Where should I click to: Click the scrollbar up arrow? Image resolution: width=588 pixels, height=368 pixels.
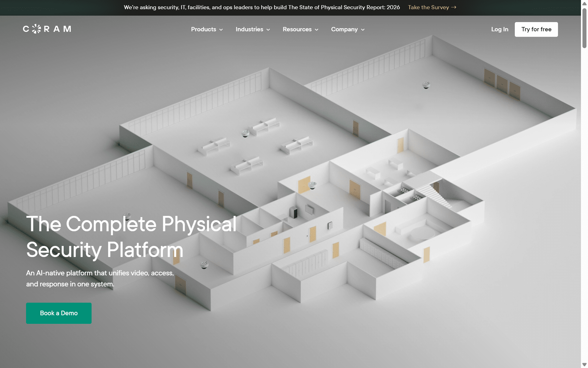click(x=584, y=3)
